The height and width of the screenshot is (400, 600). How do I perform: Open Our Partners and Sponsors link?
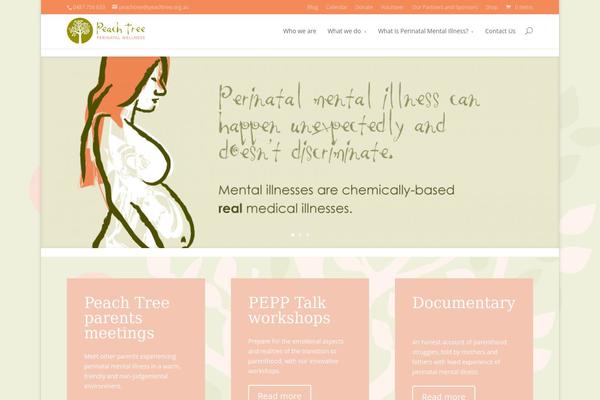click(445, 7)
